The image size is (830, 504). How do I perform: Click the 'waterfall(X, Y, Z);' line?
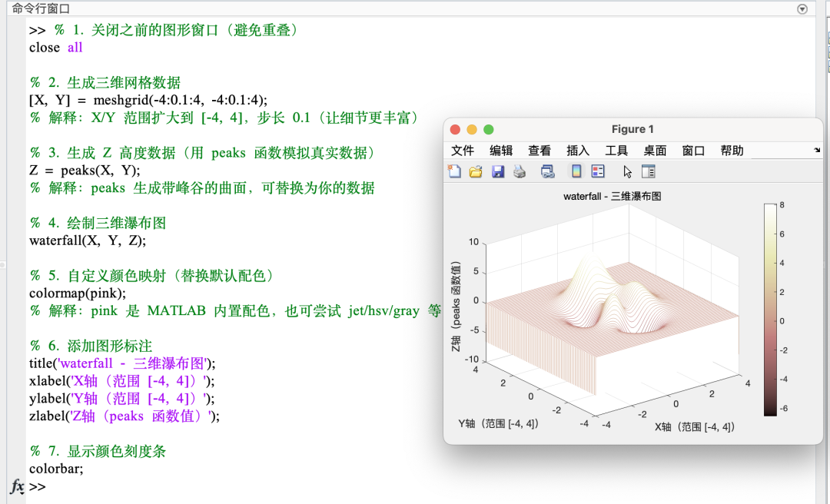point(88,241)
